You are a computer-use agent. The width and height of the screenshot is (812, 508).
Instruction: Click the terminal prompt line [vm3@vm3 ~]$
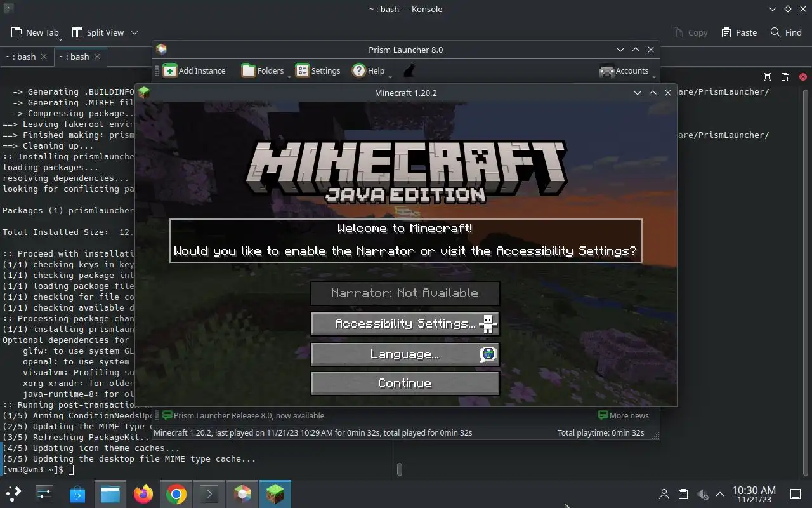pos(33,469)
